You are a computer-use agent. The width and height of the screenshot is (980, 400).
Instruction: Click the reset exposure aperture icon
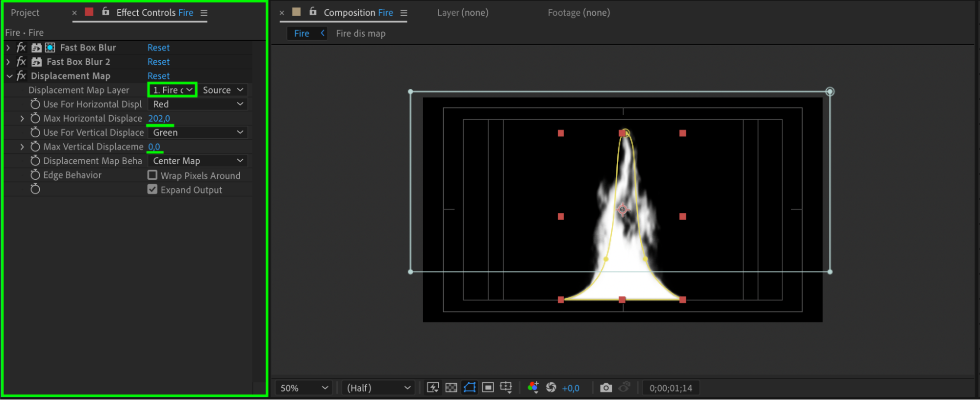pos(551,388)
